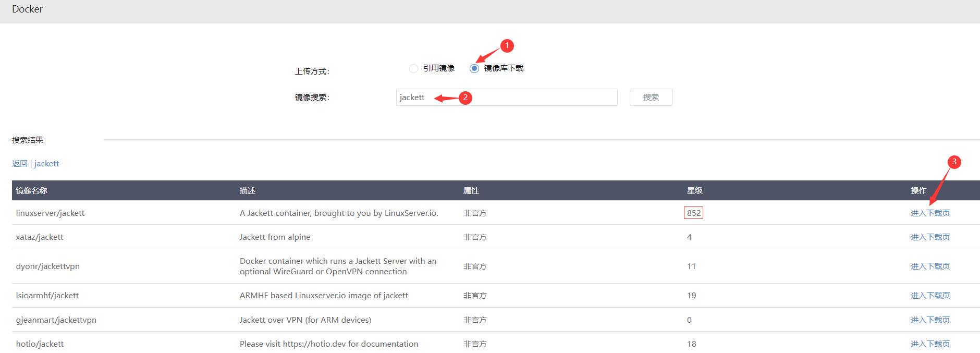Click the Docker page title
Image resolution: width=980 pixels, height=353 pixels.
(28, 9)
